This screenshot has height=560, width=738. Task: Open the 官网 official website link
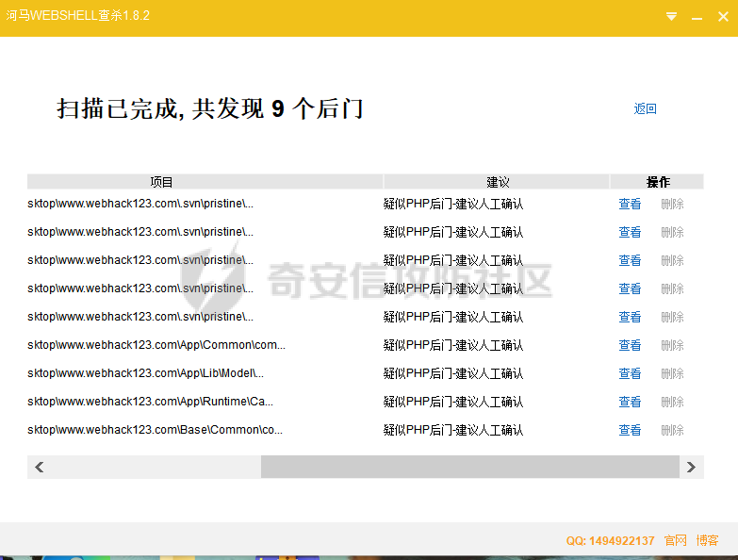click(x=675, y=540)
